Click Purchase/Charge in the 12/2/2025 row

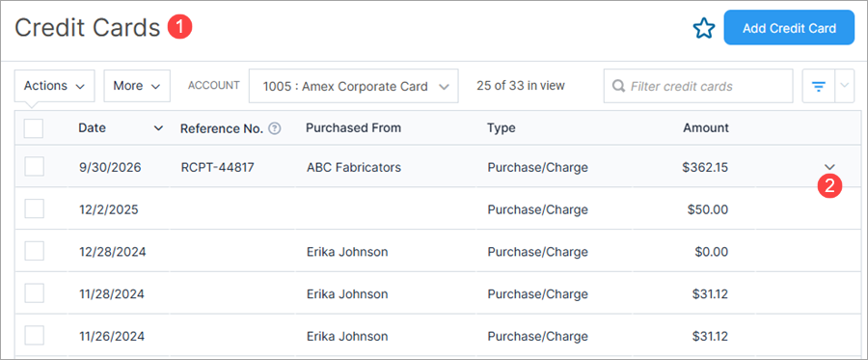(x=537, y=209)
